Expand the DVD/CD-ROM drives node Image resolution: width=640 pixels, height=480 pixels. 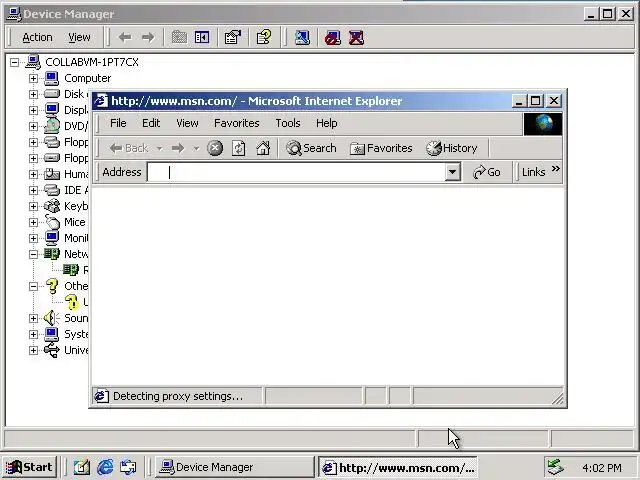pos(33,126)
